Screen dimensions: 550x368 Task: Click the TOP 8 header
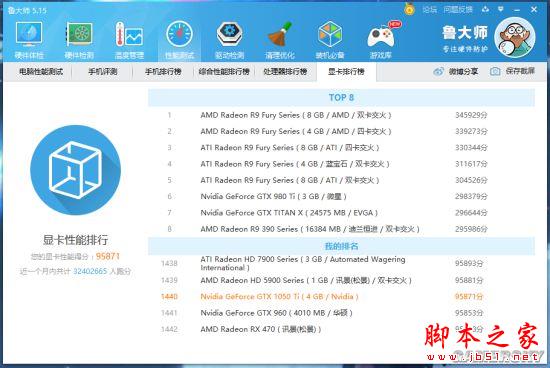click(x=341, y=98)
